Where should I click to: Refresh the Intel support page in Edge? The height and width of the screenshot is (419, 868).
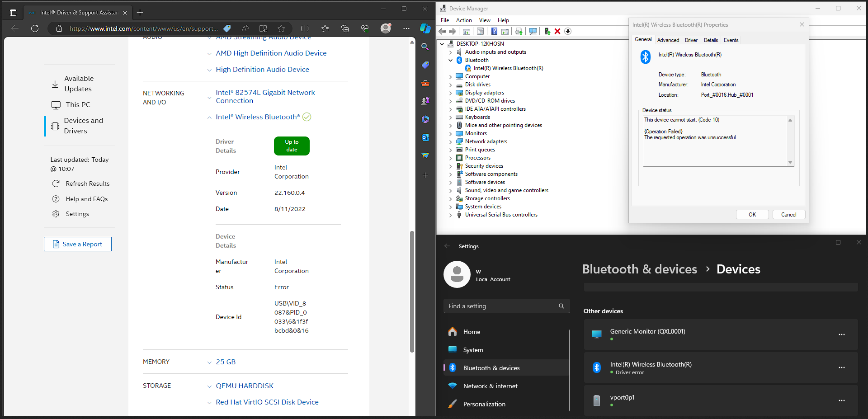pyautogui.click(x=35, y=28)
